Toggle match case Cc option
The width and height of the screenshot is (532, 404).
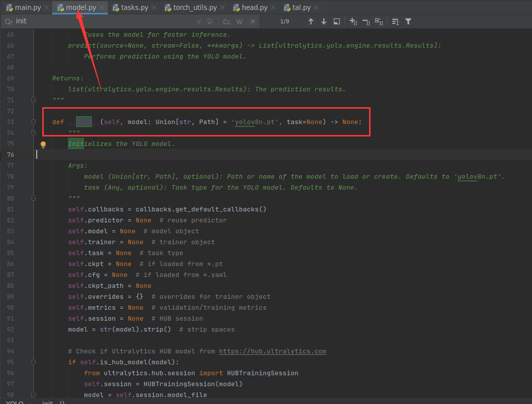[x=227, y=21]
